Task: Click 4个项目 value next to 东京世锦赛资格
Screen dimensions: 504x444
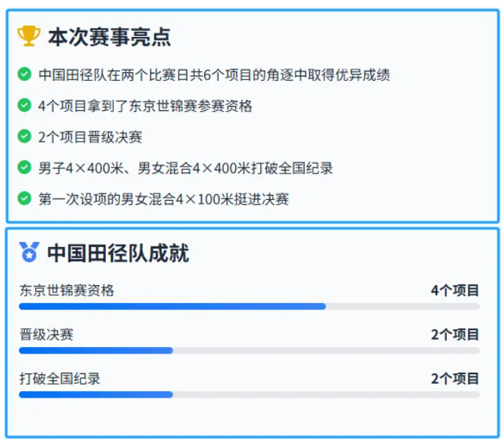Action: 456,290
